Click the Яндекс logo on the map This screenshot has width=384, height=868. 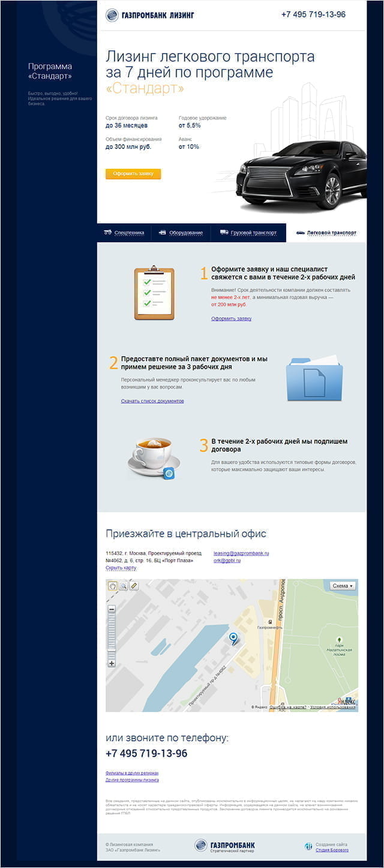pos(346,700)
